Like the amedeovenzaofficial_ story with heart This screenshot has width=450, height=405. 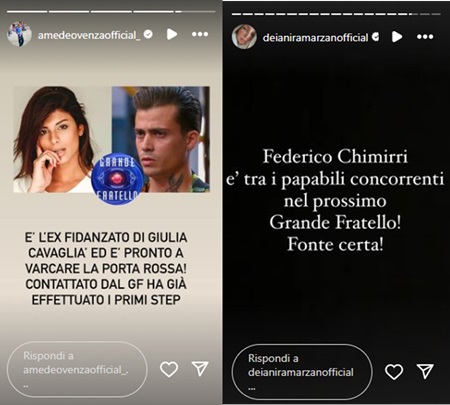[169, 369]
